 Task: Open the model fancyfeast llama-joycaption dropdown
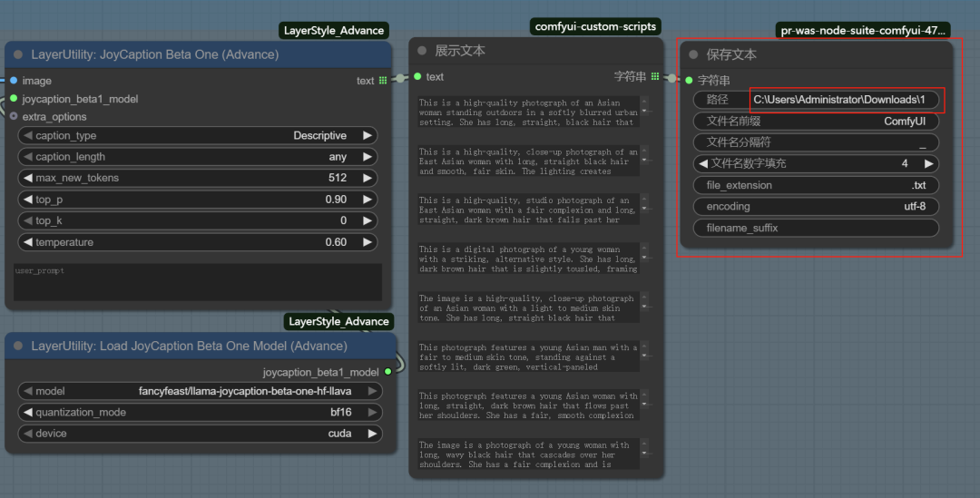point(200,391)
